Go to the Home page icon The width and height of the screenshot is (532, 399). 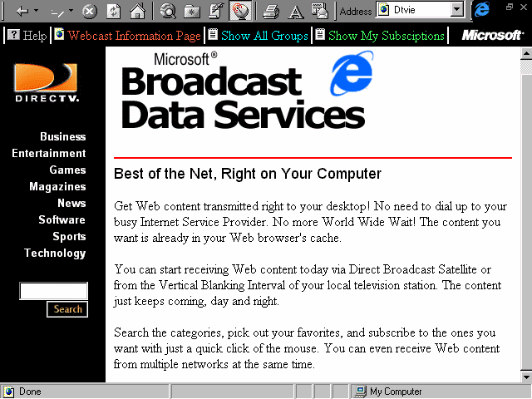[138, 11]
